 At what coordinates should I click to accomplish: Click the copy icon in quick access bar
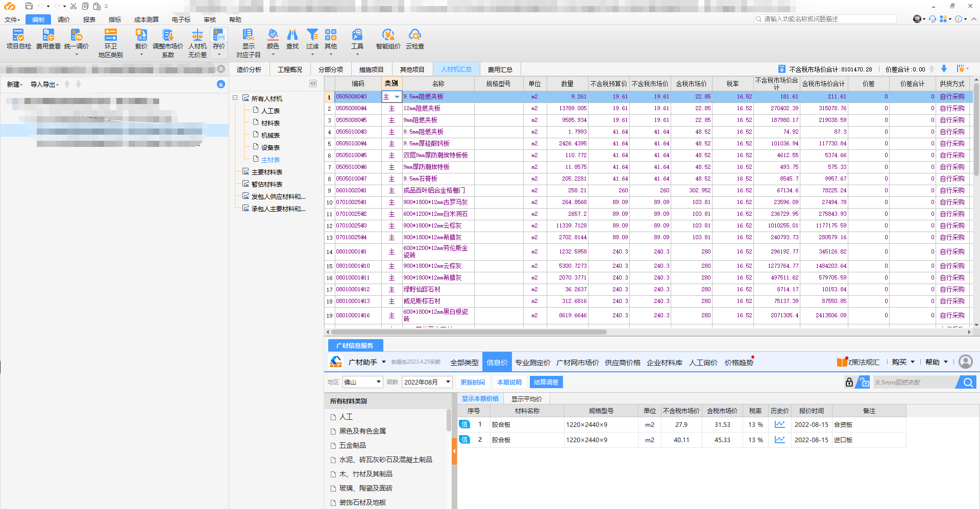85,6
